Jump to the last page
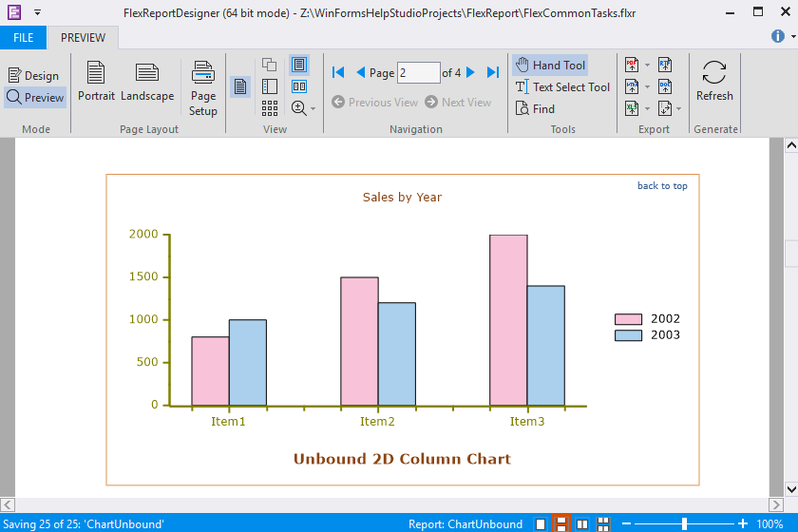 [493, 72]
